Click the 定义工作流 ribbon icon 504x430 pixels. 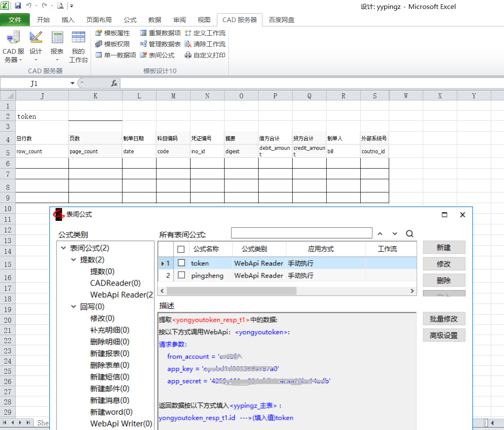point(188,33)
